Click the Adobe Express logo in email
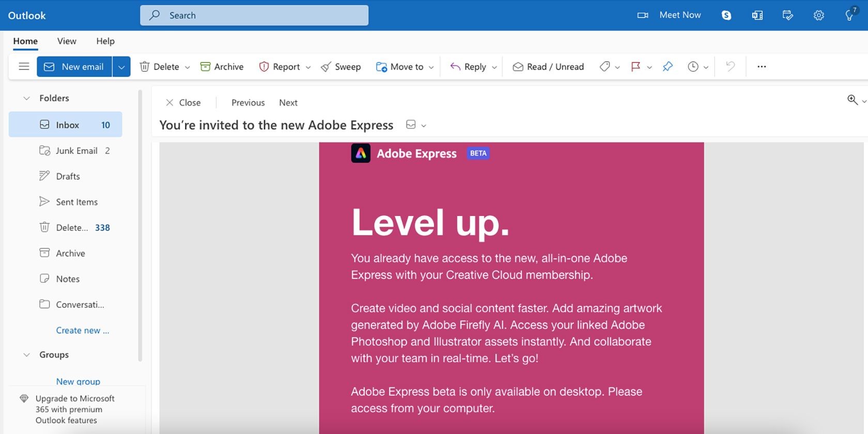868x434 pixels. pyautogui.click(x=361, y=153)
